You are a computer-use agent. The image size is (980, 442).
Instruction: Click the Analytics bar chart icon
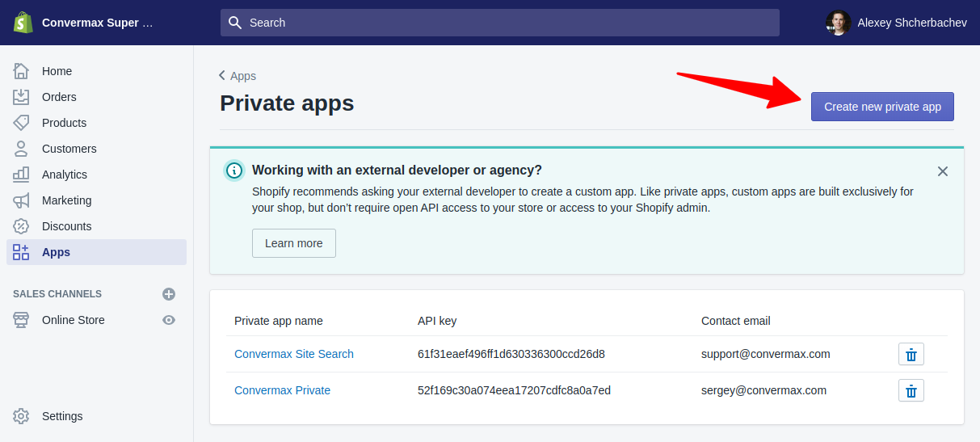pos(21,175)
